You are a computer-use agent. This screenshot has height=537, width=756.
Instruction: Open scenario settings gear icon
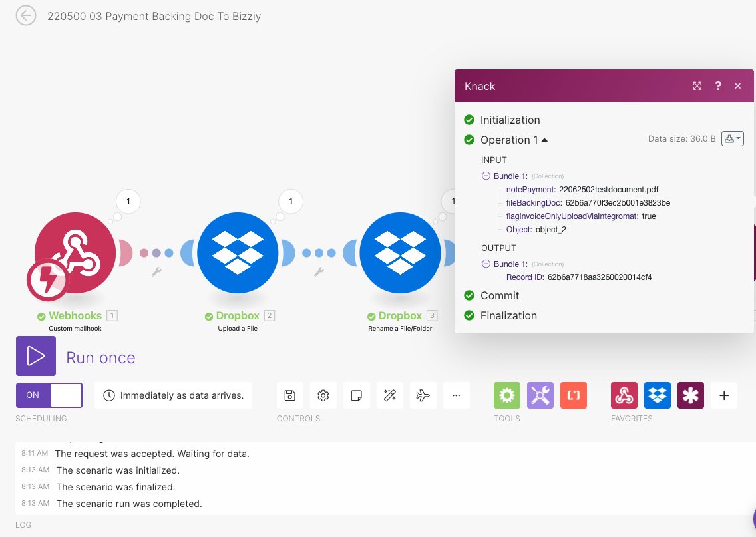pos(323,395)
